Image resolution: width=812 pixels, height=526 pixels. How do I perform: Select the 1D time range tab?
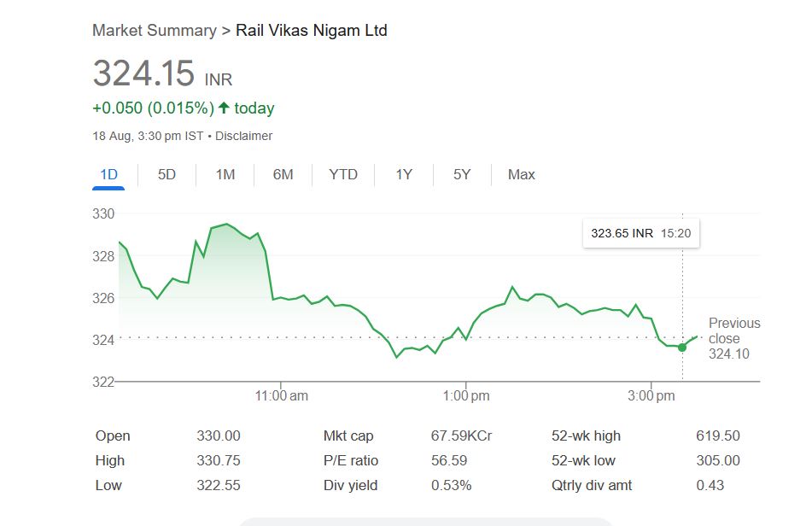pyautogui.click(x=108, y=174)
